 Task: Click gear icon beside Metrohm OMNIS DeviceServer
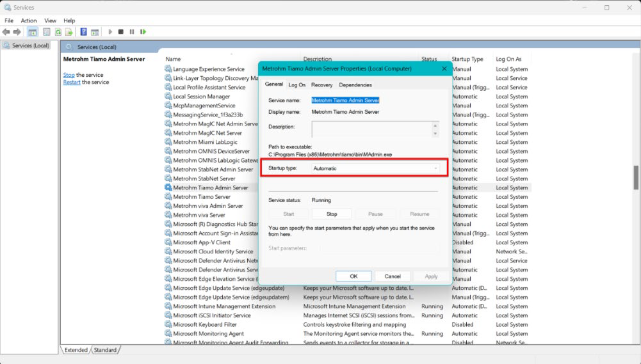[x=168, y=151]
